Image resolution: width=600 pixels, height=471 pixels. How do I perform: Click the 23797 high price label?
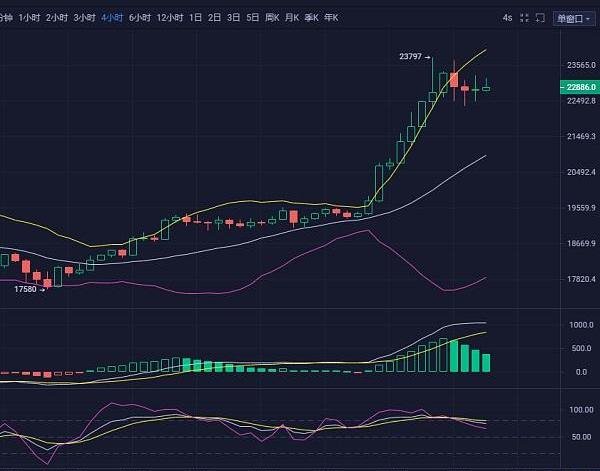click(410, 57)
